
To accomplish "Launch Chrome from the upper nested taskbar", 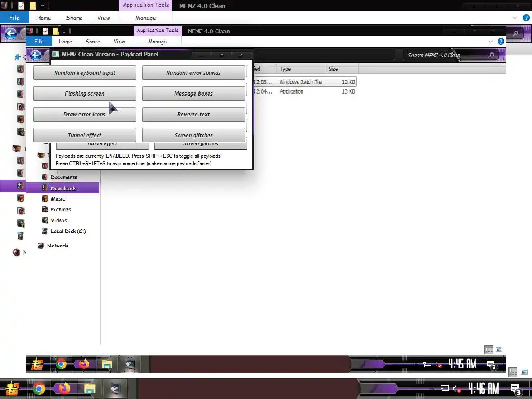I will coord(61,364).
